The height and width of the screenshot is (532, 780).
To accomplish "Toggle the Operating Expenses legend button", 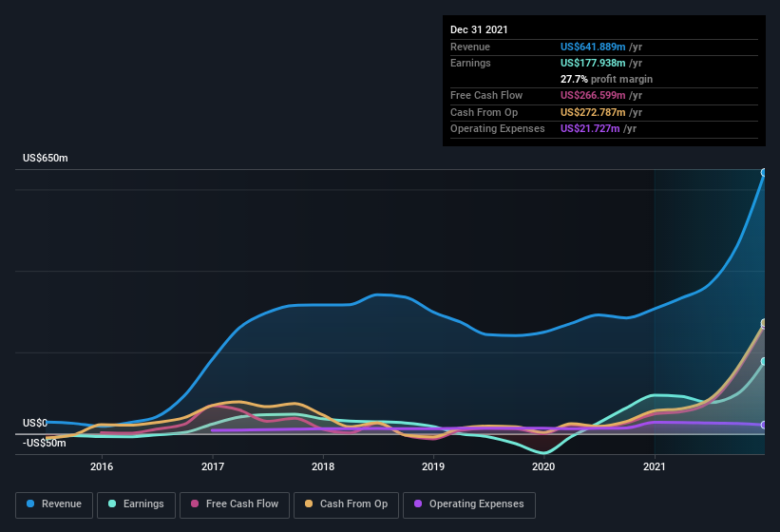I will pyautogui.click(x=469, y=504).
